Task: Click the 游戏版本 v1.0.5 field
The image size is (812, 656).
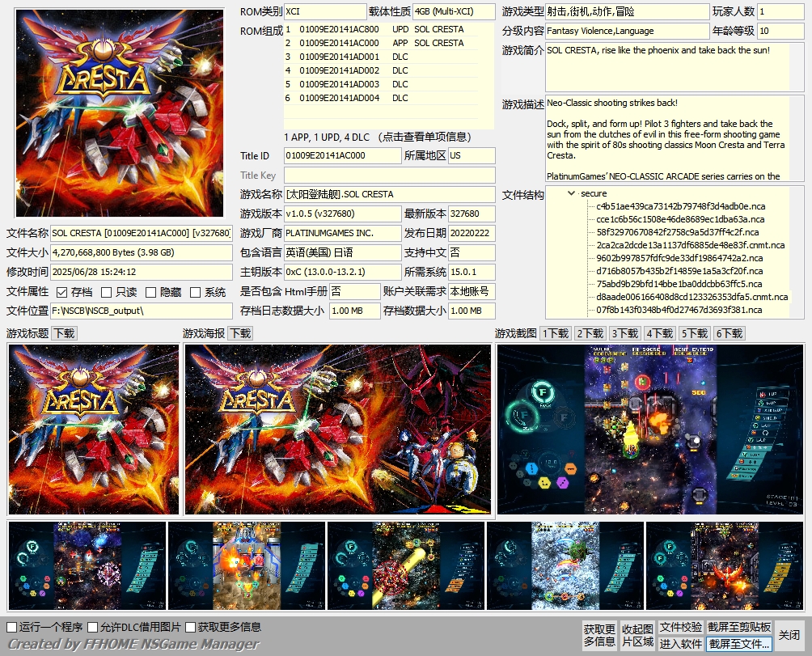Action: pos(342,214)
